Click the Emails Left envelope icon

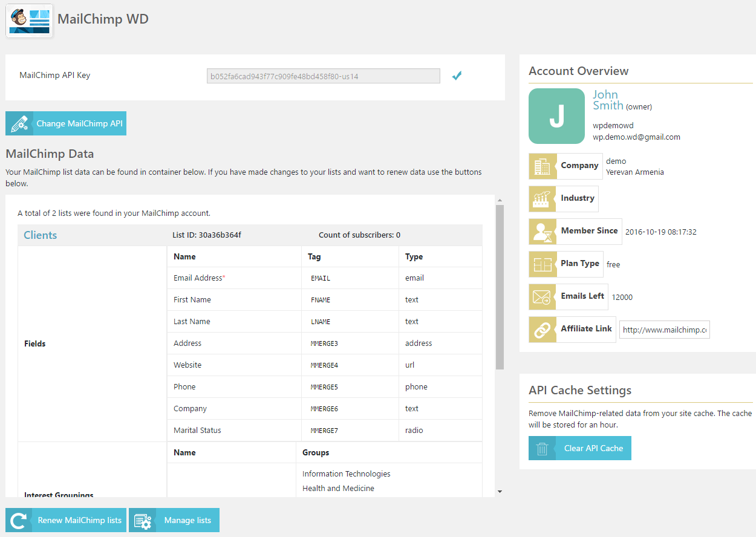[542, 296]
